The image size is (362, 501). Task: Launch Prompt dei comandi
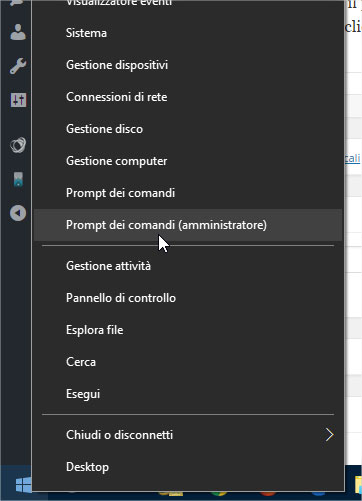coord(188,193)
